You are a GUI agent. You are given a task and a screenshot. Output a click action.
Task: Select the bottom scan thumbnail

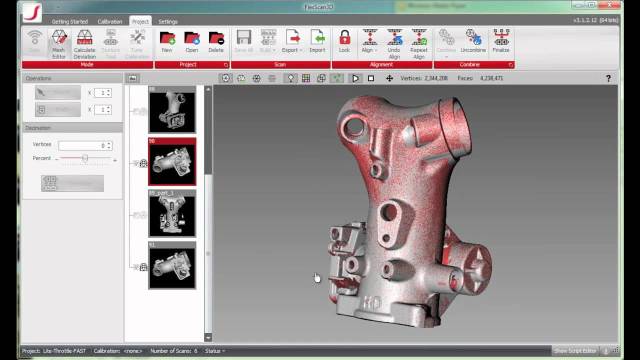[x=172, y=265]
